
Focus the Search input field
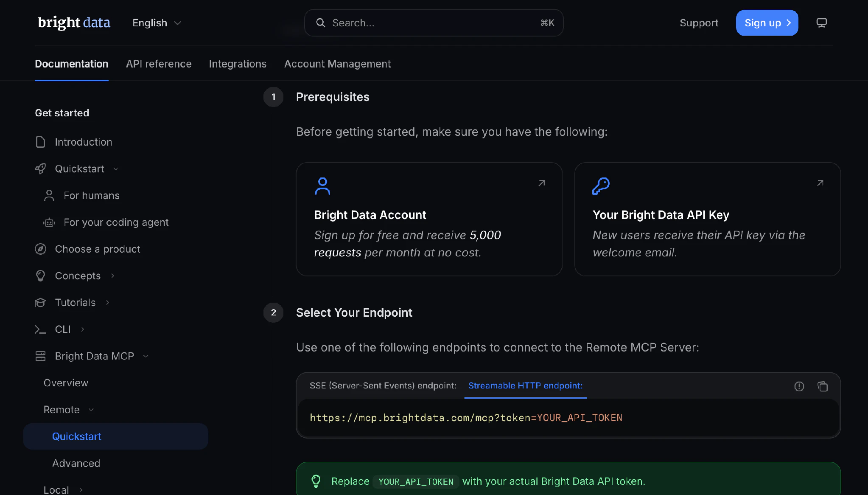click(434, 23)
